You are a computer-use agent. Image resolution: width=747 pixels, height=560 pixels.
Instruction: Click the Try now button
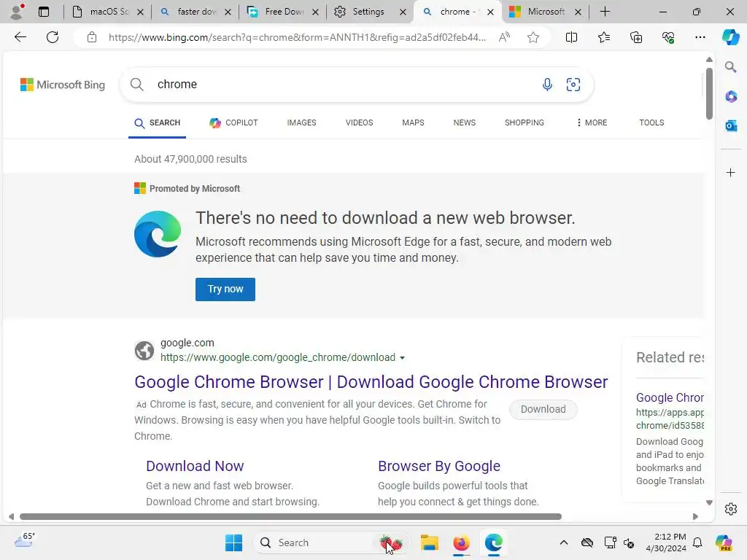[x=225, y=289]
